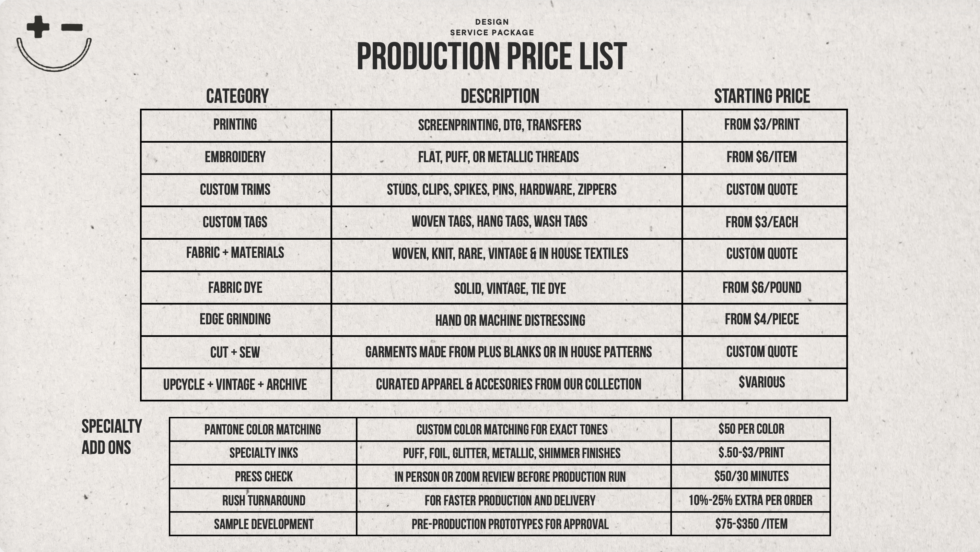Click the Cut + Sew category cell

[x=235, y=352]
